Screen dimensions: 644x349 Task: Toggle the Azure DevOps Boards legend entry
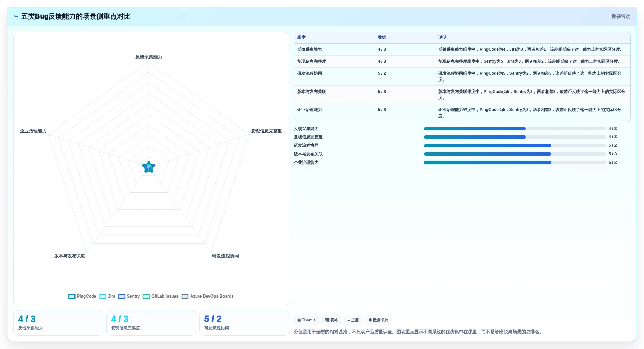coord(208,297)
